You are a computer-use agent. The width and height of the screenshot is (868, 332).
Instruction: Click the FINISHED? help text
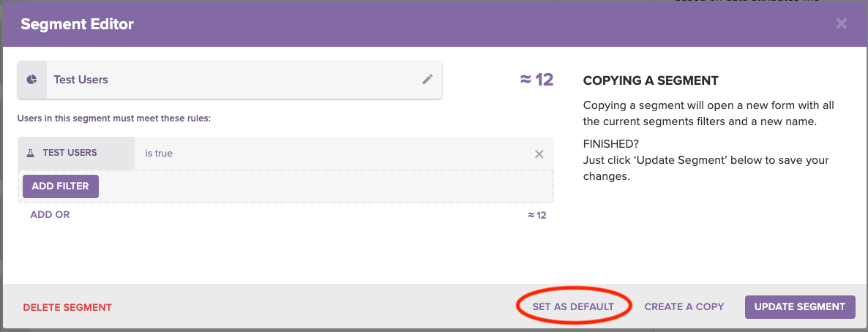point(610,144)
